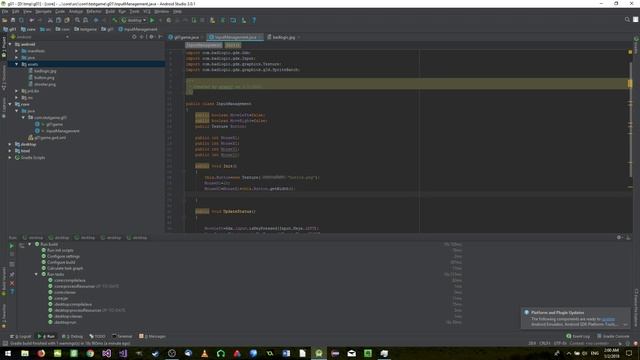
Task: Click the Copy icon in the toolbar
Action: pyautogui.click(x=58, y=20)
